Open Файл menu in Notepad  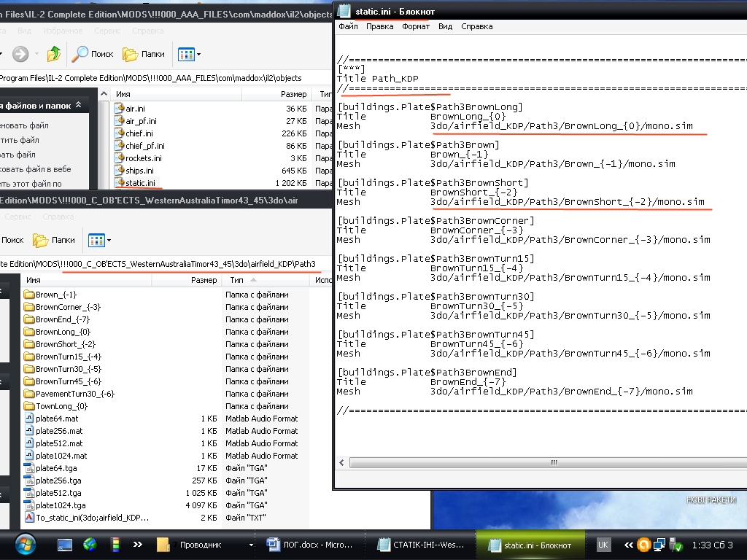tap(348, 27)
